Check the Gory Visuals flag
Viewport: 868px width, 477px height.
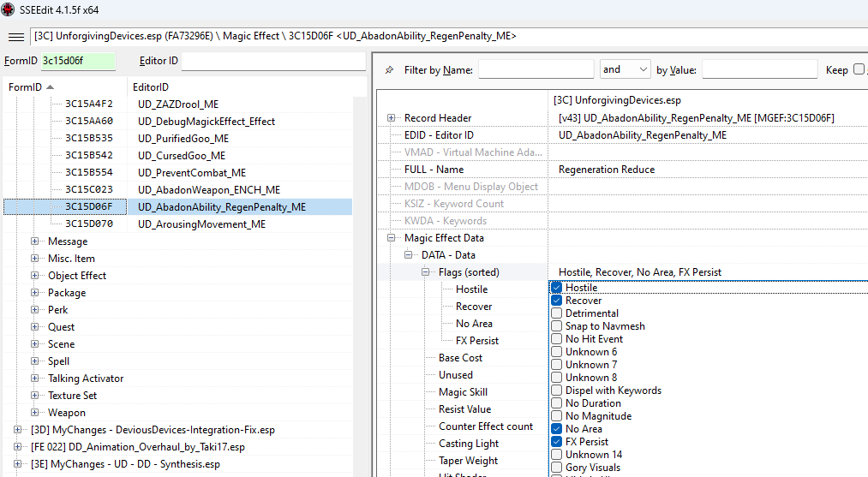[556, 467]
